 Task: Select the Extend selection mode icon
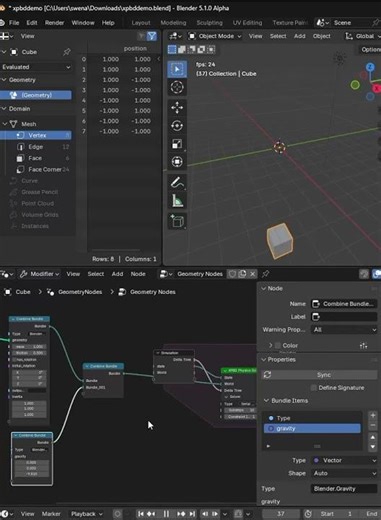[182, 49]
